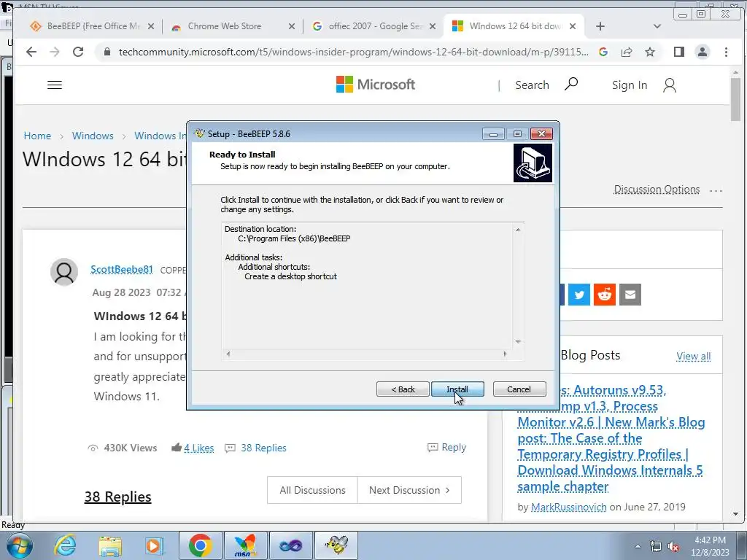Show hidden tray icons arrow

click(638, 547)
